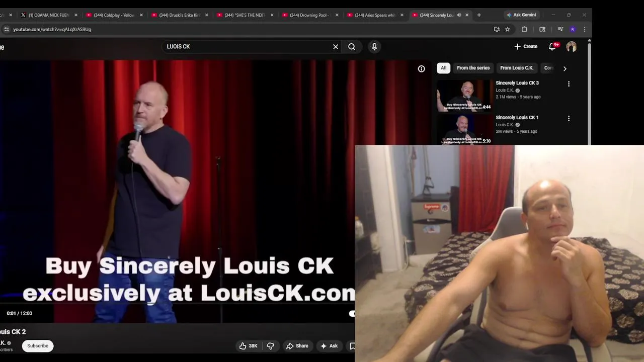
Task: Click the magnifier search button
Action: (x=352, y=47)
